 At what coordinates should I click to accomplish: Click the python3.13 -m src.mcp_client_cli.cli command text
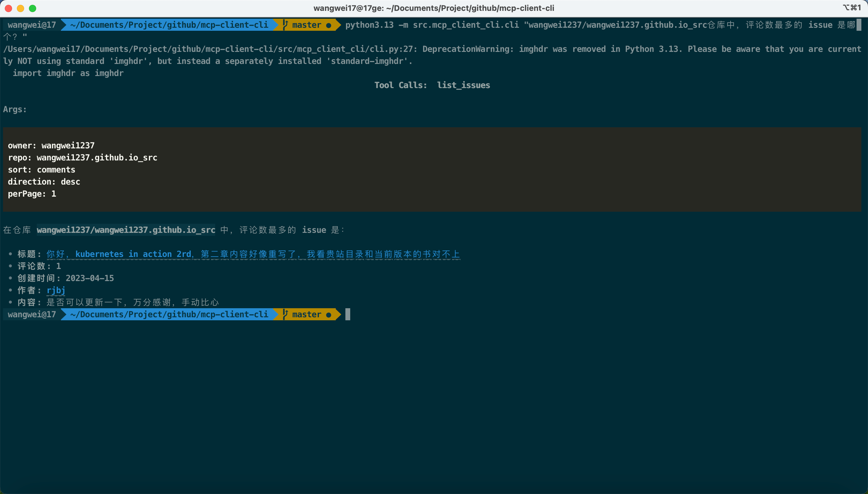[432, 25]
